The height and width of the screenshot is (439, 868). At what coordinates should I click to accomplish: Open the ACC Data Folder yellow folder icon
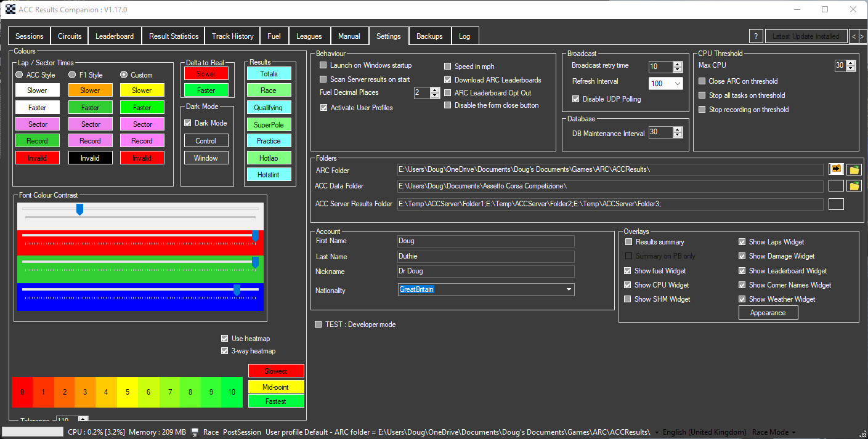(854, 186)
